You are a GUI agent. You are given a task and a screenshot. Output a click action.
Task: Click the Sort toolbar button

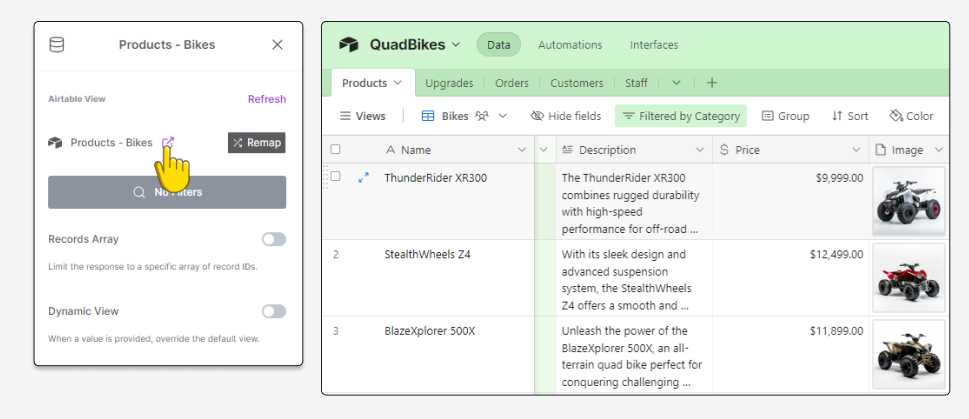(850, 116)
